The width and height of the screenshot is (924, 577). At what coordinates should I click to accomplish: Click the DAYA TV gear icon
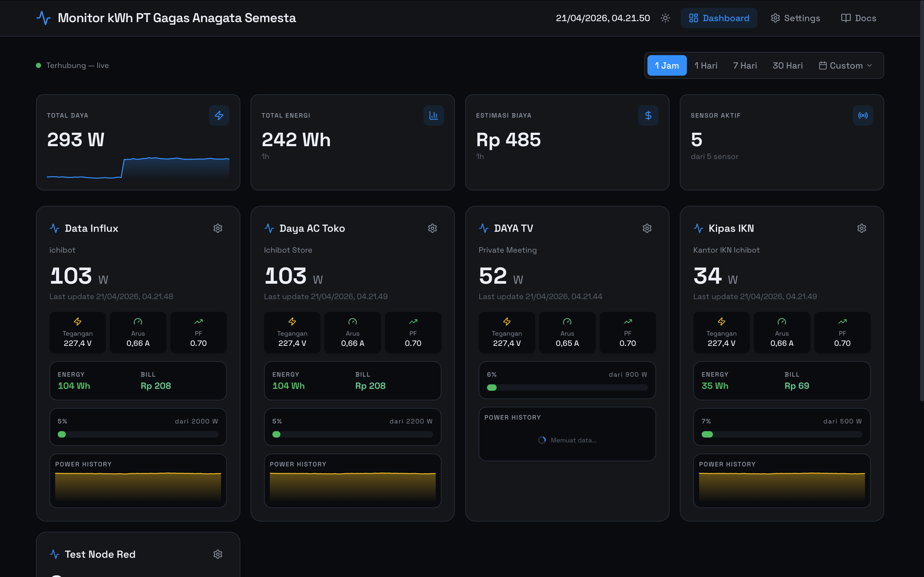click(x=647, y=228)
